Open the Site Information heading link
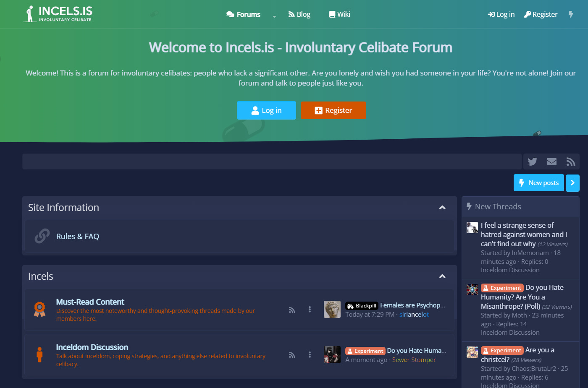Screen dimensions: 588x388 tap(63, 208)
